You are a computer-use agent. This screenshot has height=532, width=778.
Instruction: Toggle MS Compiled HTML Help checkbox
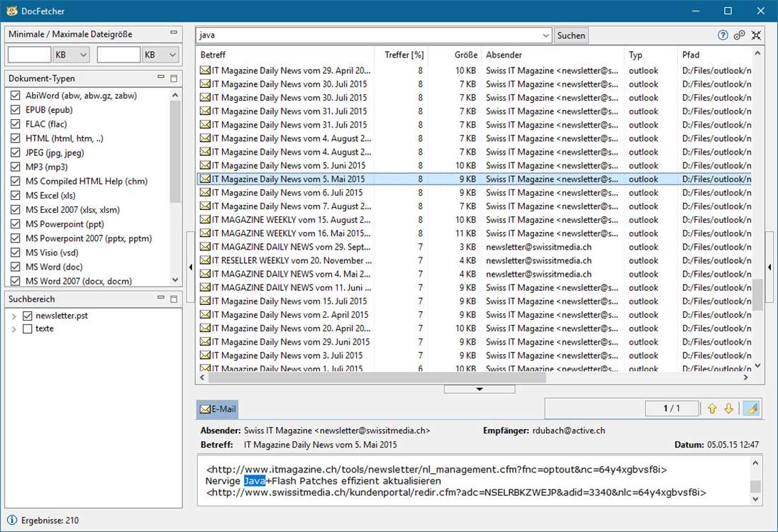pos(16,181)
